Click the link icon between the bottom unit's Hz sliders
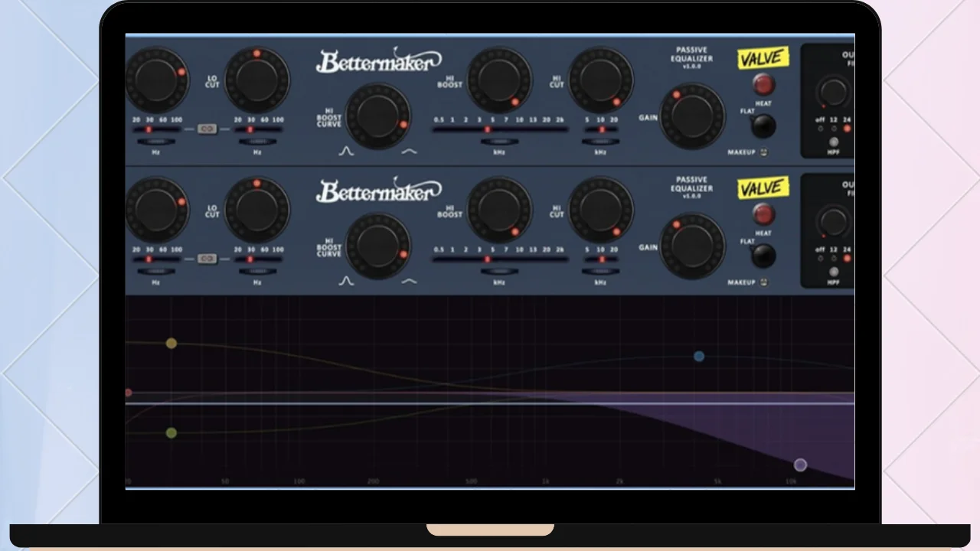 pos(207,259)
